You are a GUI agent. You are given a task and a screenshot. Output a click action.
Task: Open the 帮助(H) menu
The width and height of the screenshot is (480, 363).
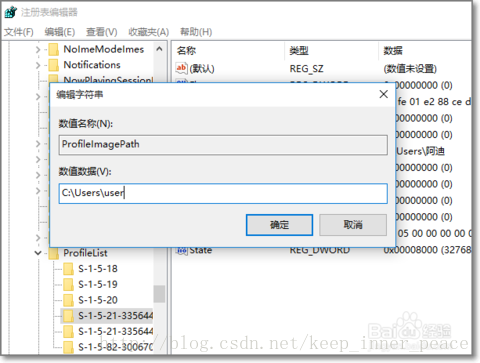(196, 32)
